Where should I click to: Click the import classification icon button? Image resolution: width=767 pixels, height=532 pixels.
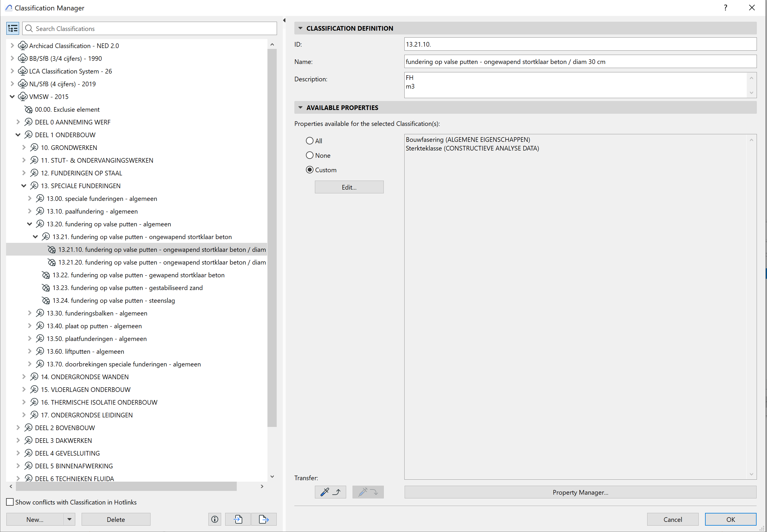pyautogui.click(x=238, y=519)
